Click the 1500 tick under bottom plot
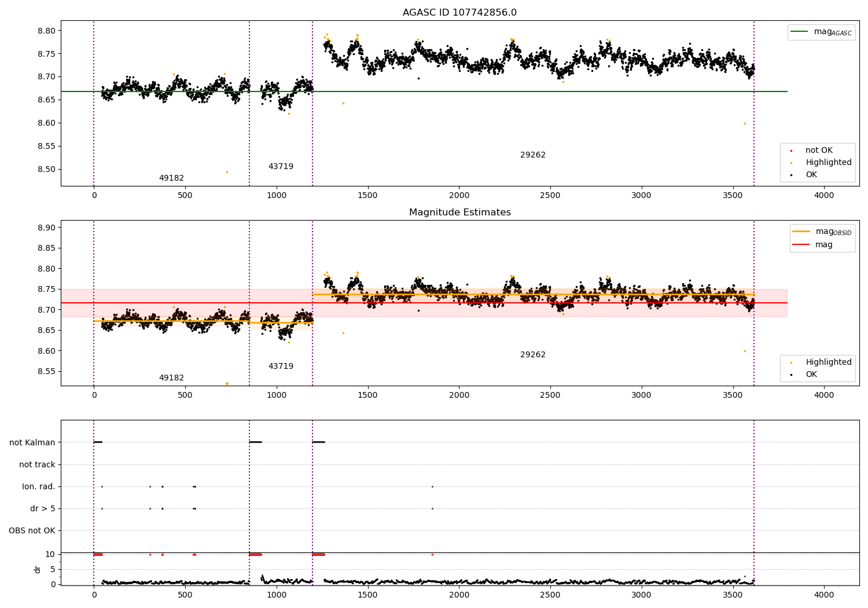Screen dimensions: 868x608 (x=368, y=595)
